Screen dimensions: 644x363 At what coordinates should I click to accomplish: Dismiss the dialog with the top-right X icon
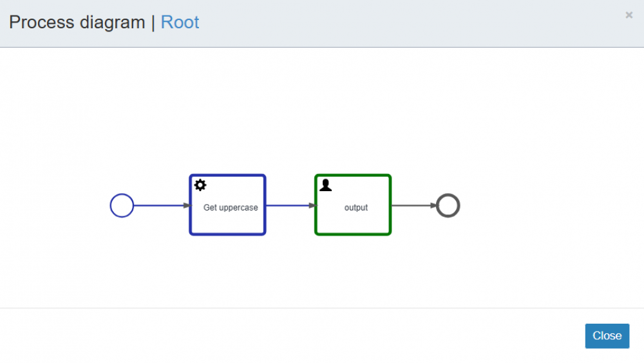(629, 15)
